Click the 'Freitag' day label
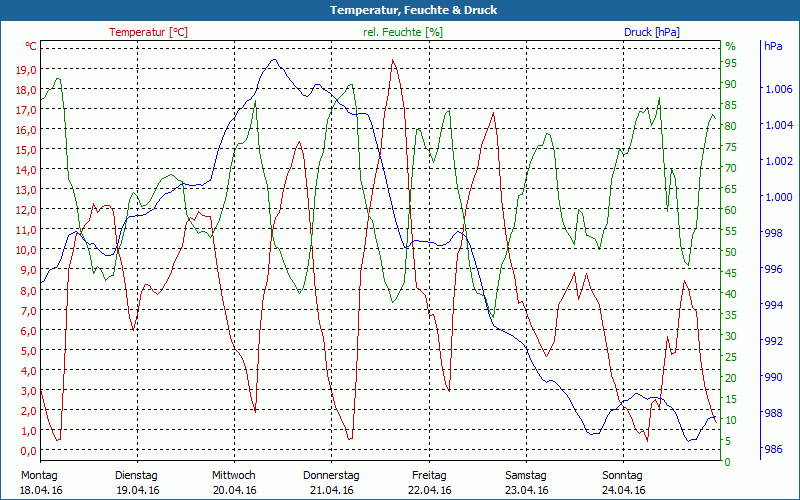The height and width of the screenshot is (500, 800). point(429,475)
